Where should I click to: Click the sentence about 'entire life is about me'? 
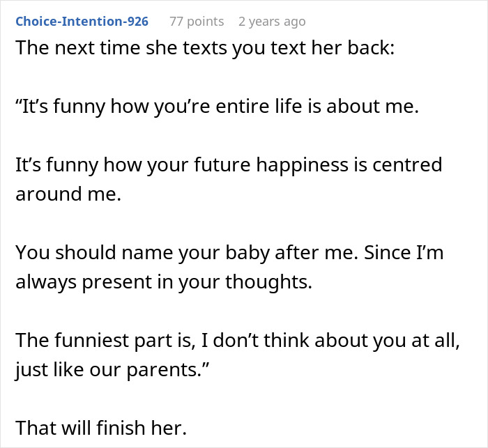tap(217, 108)
